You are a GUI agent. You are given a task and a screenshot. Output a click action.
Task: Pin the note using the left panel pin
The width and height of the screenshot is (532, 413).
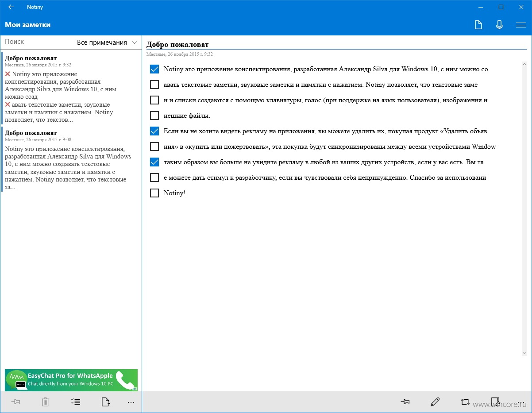[x=16, y=402]
